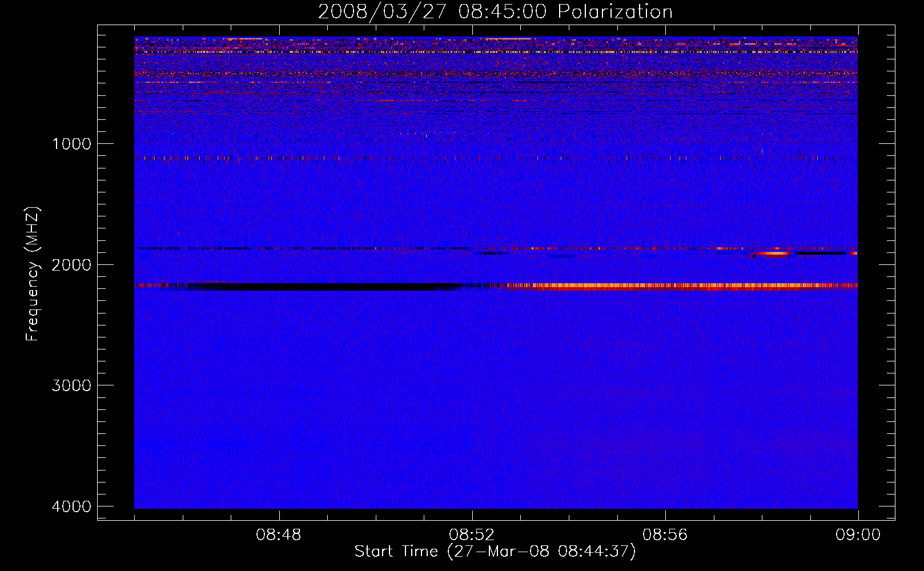This screenshot has width=924, height=571.
Task: Click the 08:52 time tick label
Action: (472, 535)
